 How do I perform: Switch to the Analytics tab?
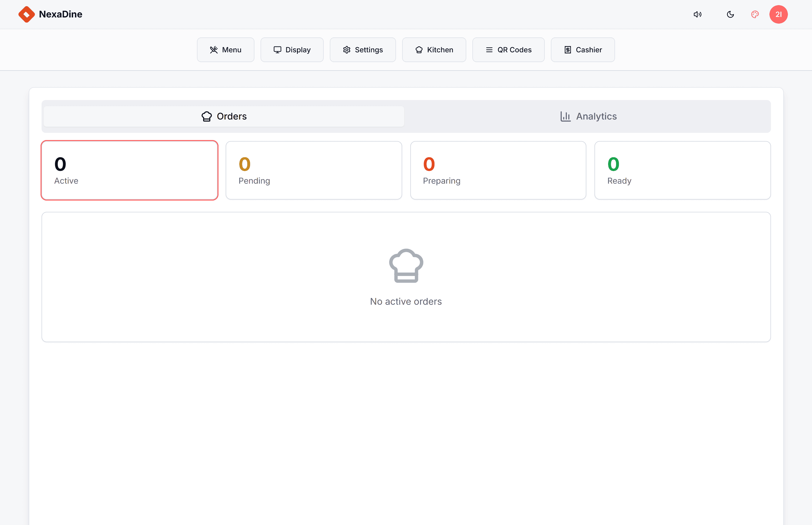[588, 116]
